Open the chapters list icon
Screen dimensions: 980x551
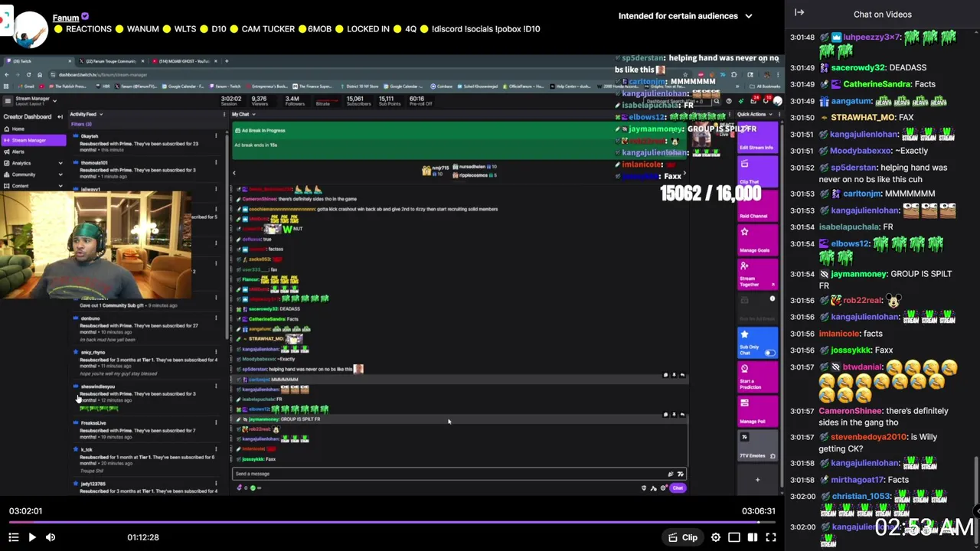(x=13, y=537)
